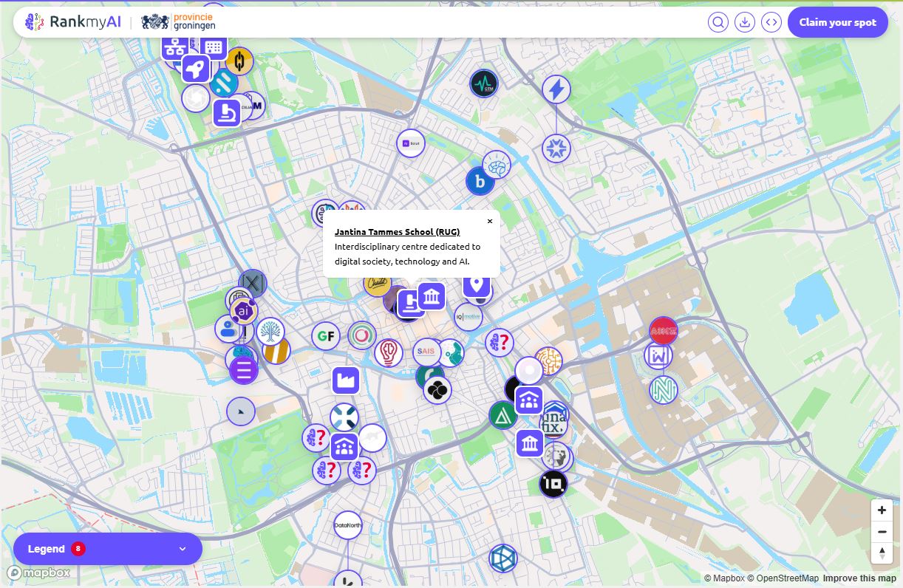
Task: Select the snowflake star marker
Action: coord(556,148)
